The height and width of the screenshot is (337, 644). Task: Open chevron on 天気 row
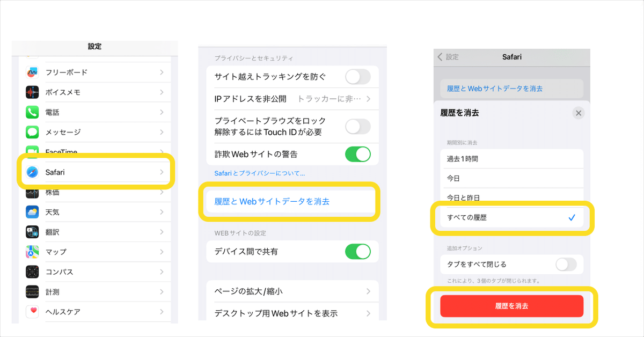click(162, 212)
